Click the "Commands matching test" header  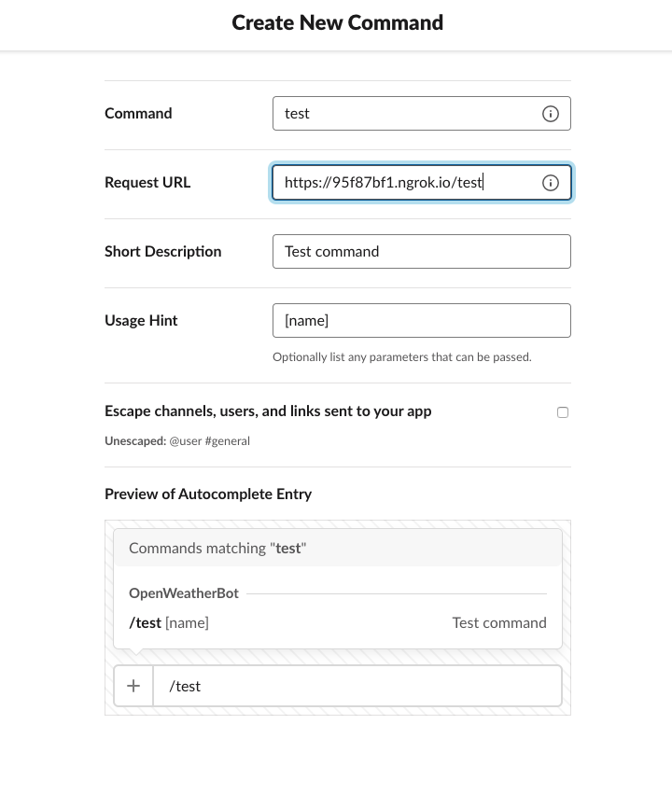click(x=218, y=549)
